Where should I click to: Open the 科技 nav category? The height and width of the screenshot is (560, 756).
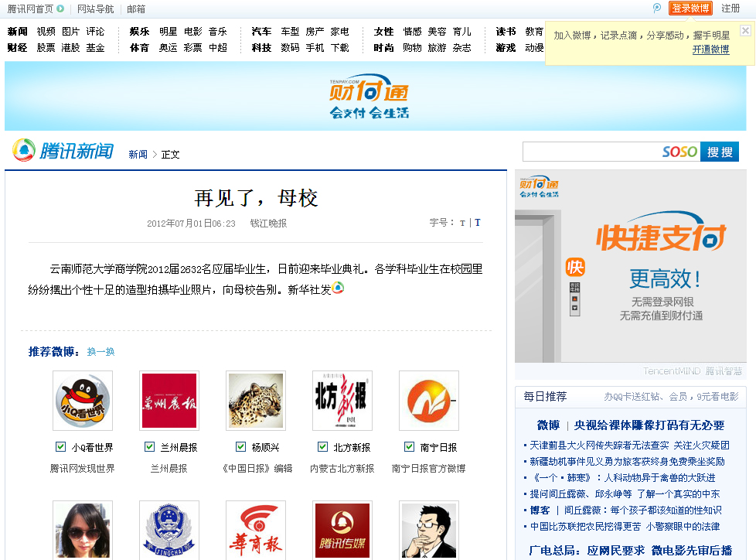(261, 48)
